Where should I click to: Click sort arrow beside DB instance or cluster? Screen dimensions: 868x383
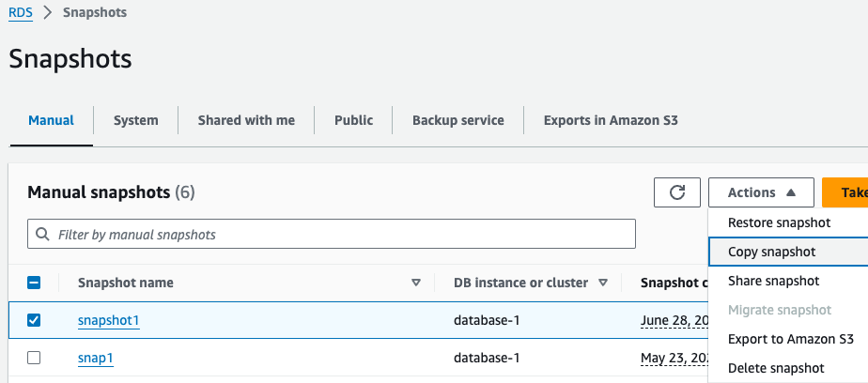pyautogui.click(x=603, y=283)
